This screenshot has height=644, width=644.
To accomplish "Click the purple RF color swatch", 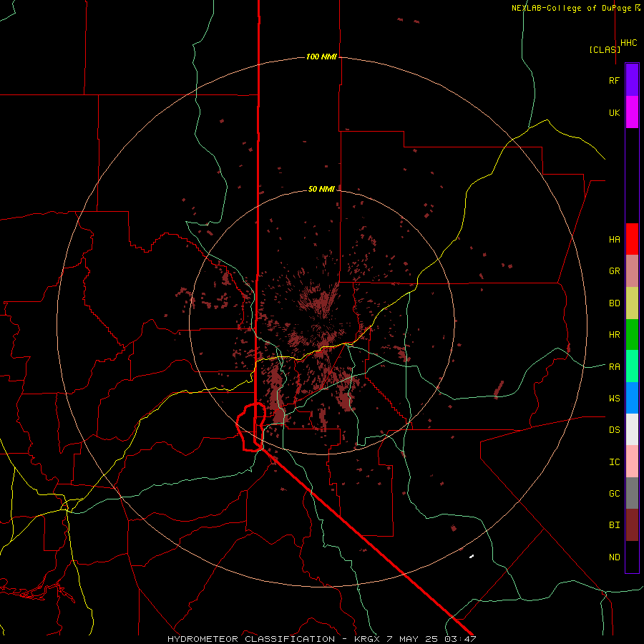I will click(x=632, y=80).
